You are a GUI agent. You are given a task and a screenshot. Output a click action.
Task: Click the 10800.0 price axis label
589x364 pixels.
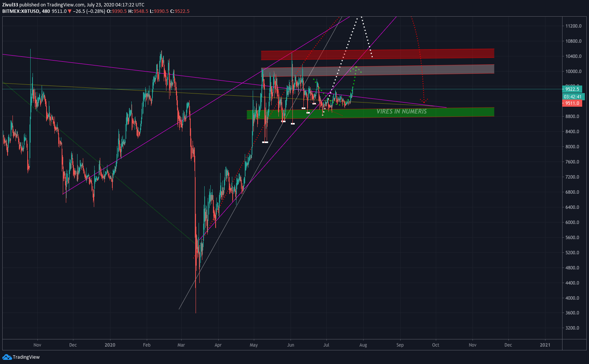[x=573, y=41]
